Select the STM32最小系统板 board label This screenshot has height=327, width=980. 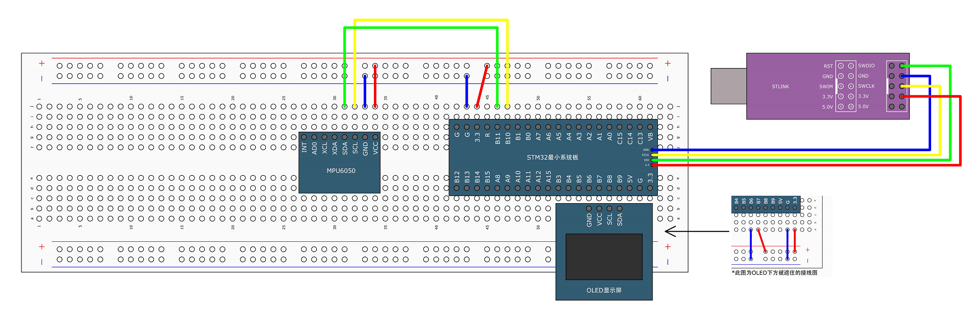552,157
